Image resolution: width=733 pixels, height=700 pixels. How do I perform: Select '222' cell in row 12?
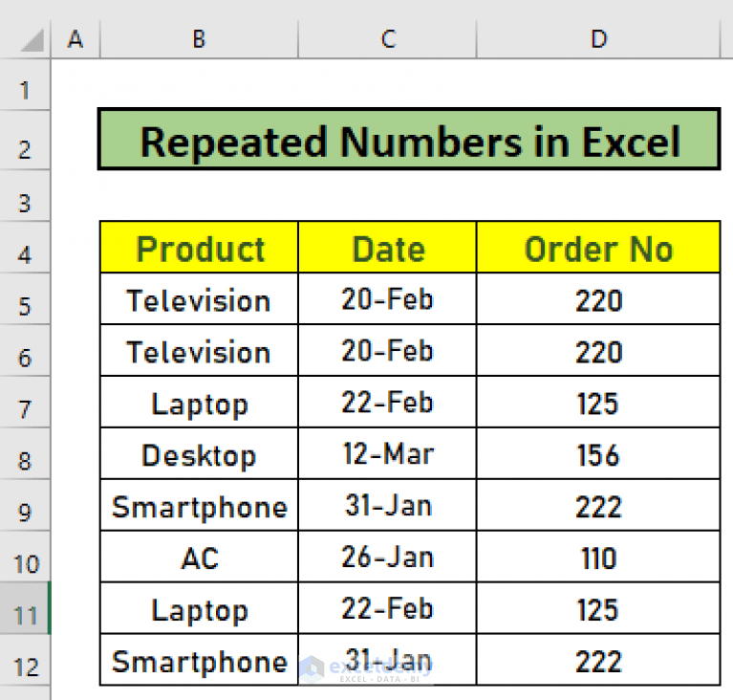pyautogui.click(x=598, y=660)
